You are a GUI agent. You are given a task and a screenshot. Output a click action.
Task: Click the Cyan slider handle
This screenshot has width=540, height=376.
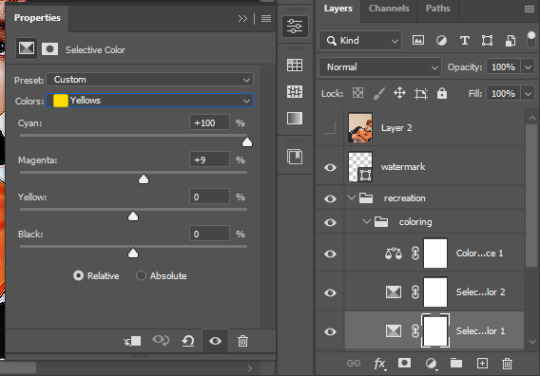tap(247, 142)
